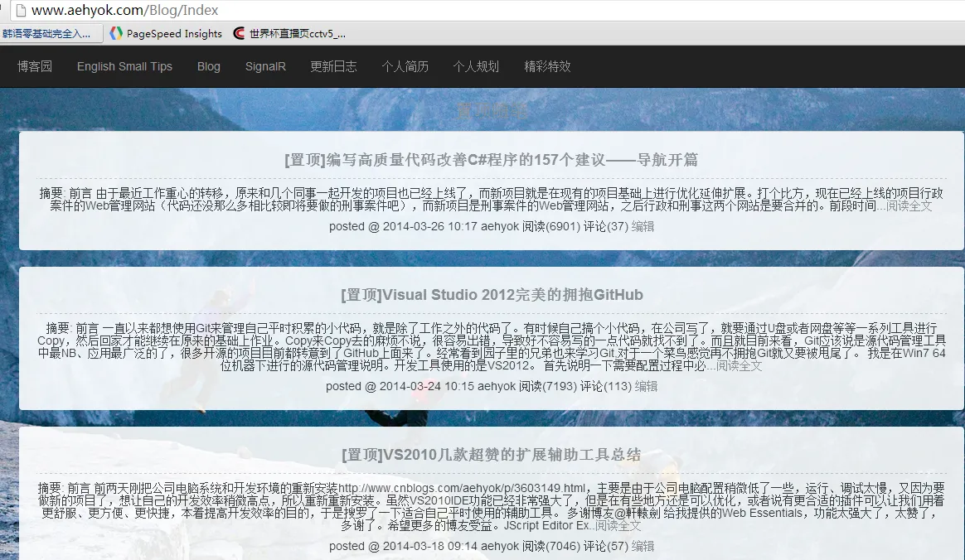Click 编辑 on the Visual Studio 2012 post
Image resolution: width=965 pixels, height=560 pixels.
[x=646, y=386]
